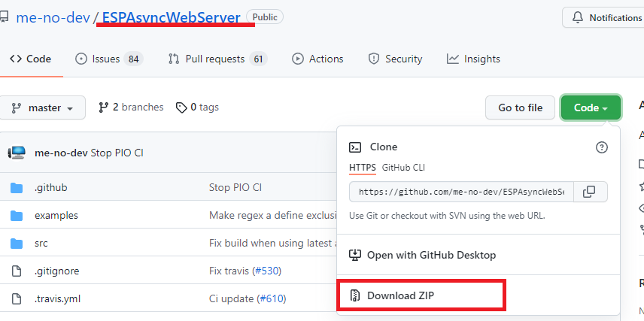The width and height of the screenshot is (644, 321).
Task: Click the Security shield icon
Action: 374,59
